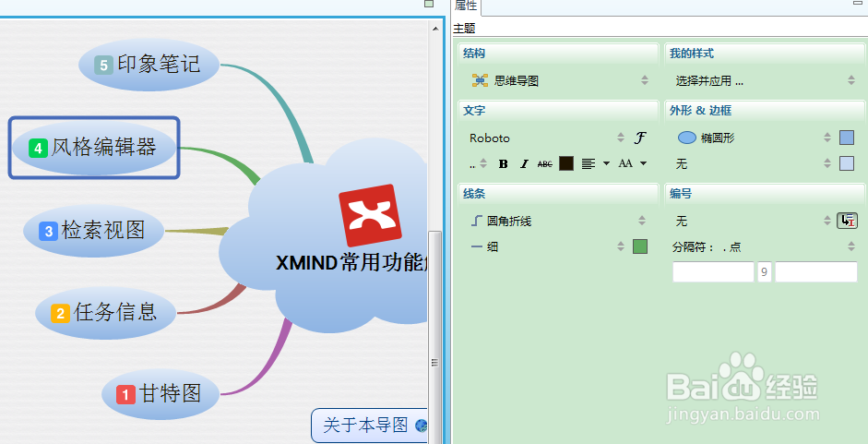Screen dimensions: 868x444
Task: Click the XMind logo in central topic
Action: coord(370,216)
